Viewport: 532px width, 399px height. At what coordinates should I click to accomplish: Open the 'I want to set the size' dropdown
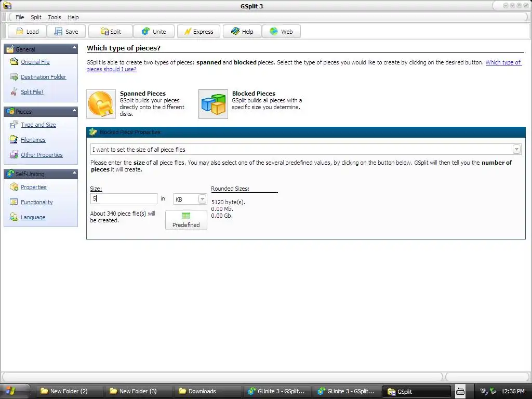click(516, 149)
